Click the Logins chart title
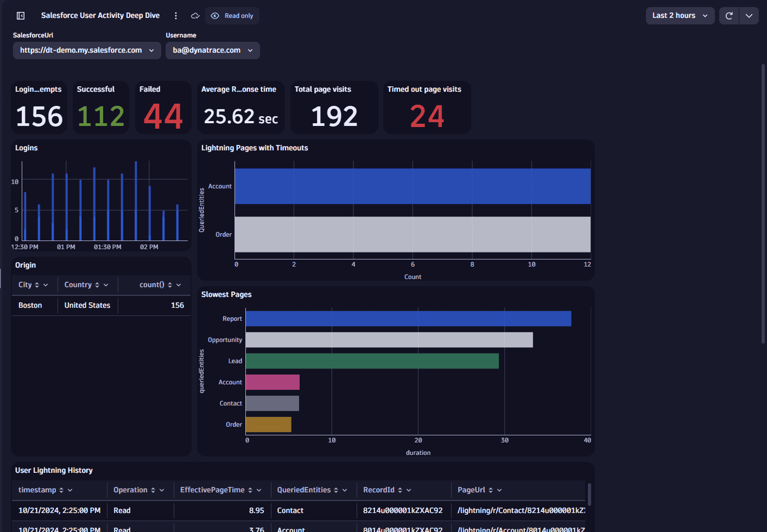Image resolution: width=767 pixels, height=532 pixels. click(x=27, y=148)
